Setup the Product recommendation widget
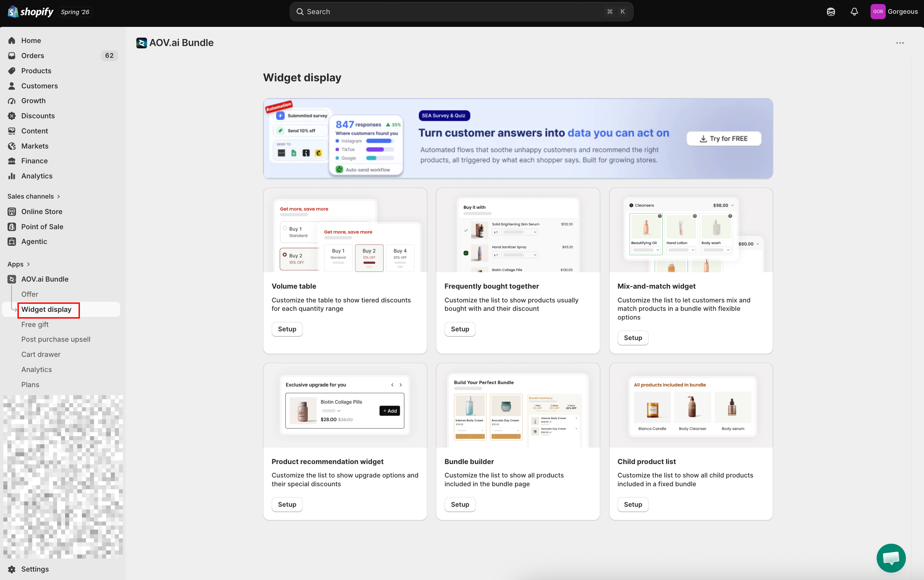The height and width of the screenshot is (580, 924). 287,504
